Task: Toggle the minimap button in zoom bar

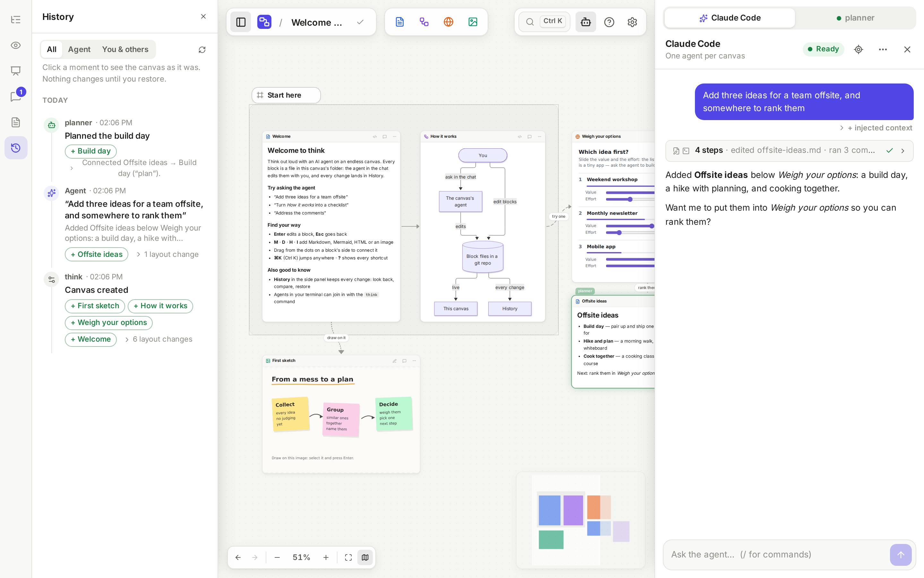Action: point(365,557)
